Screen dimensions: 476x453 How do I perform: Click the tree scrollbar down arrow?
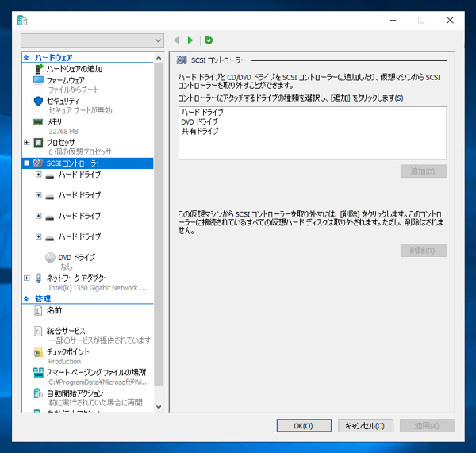[159, 406]
